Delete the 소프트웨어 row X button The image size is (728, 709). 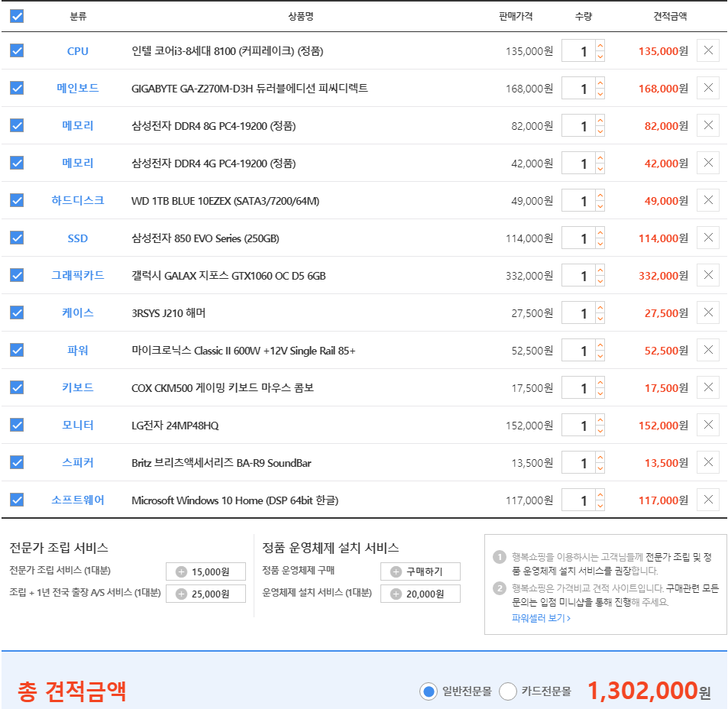click(708, 500)
